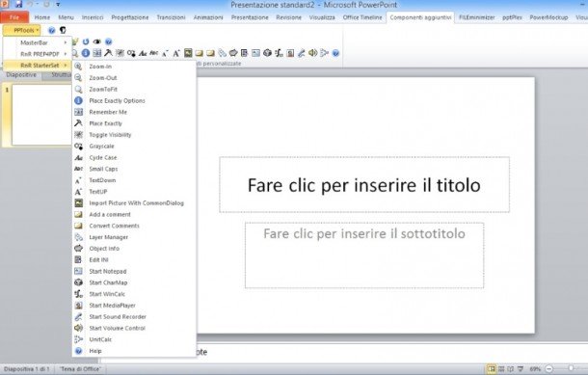
Task: Switch to slide sorter view icon
Action: 501,369
